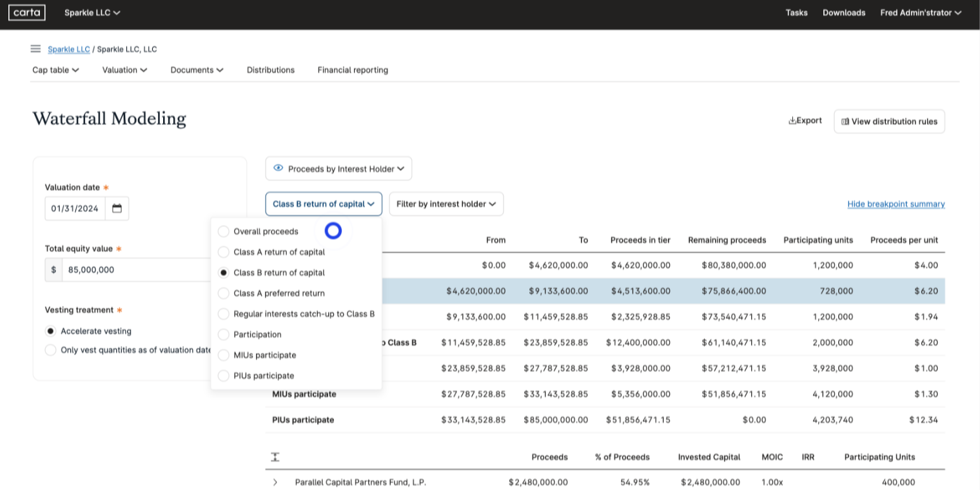Open the Cap table menu
The height and width of the screenshot is (490, 980).
pyautogui.click(x=55, y=70)
